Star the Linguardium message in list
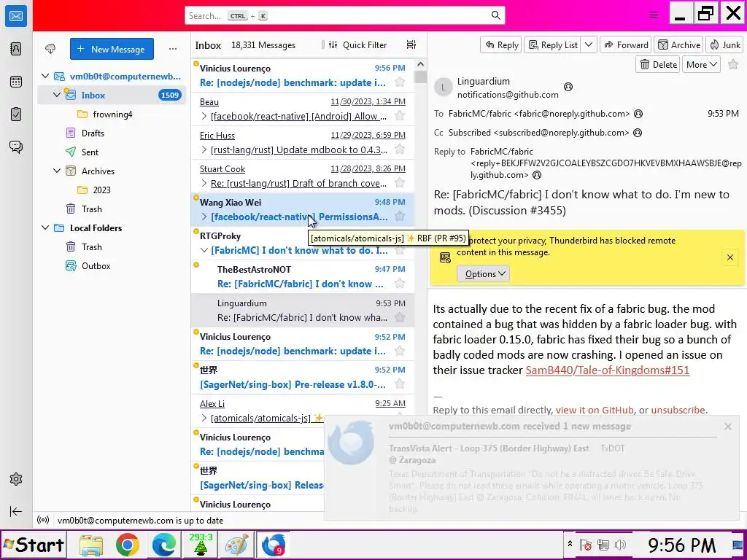 (400, 317)
